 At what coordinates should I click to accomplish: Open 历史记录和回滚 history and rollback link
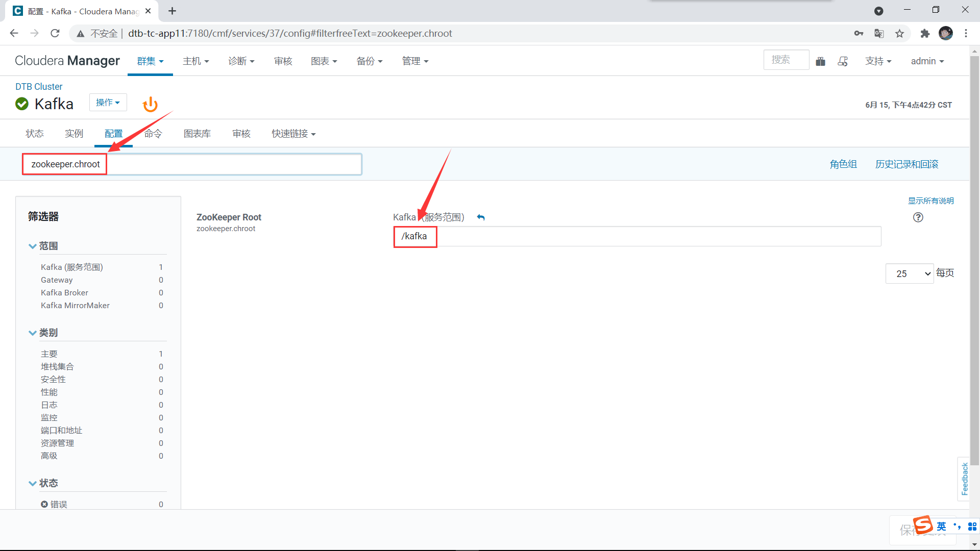pos(907,164)
